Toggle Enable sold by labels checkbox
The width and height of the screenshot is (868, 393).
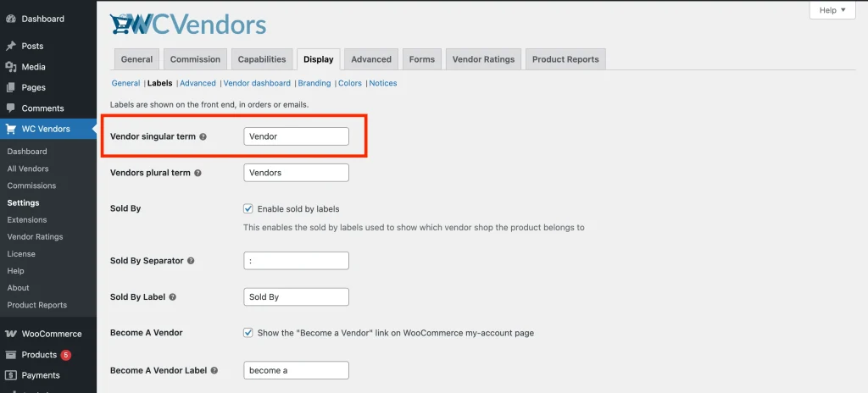point(248,208)
